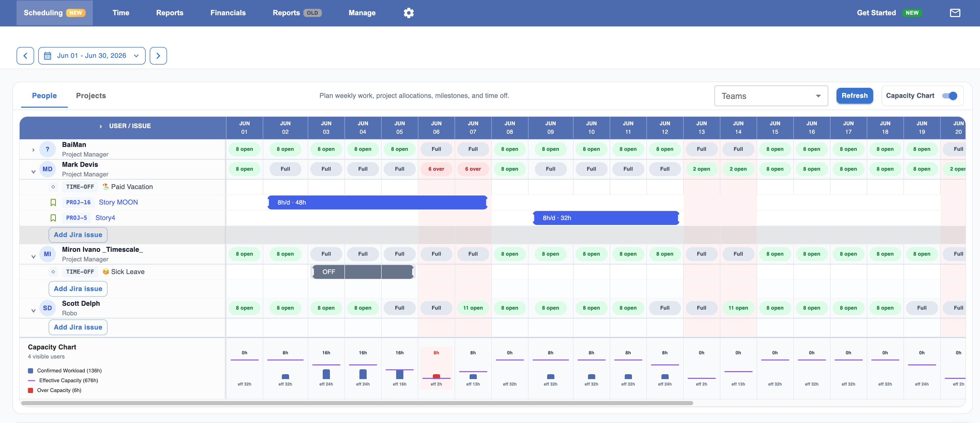The width and height of the screenshot is (980, 423).
Task: Open the Teams dropdown
Action: pos(771,96)
